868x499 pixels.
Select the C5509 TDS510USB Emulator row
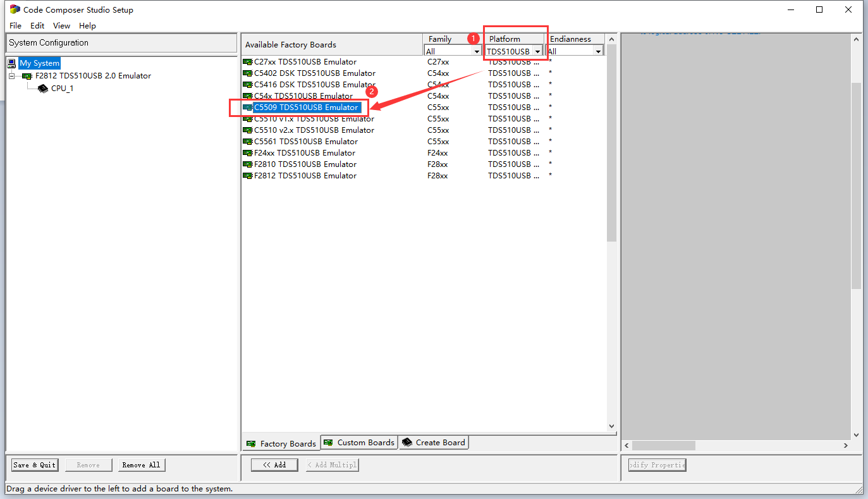pyautogui.click(x=307, y=108)
